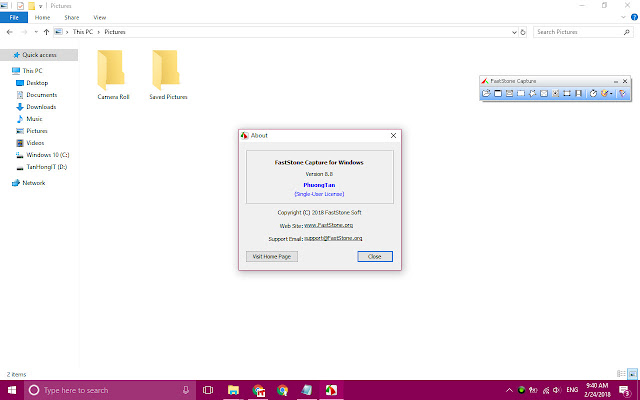This screenshot has width=640, height=400.
Task: Select Capture Scrolling Window tool
Action: pyautogui.click(x=556, y=93)
